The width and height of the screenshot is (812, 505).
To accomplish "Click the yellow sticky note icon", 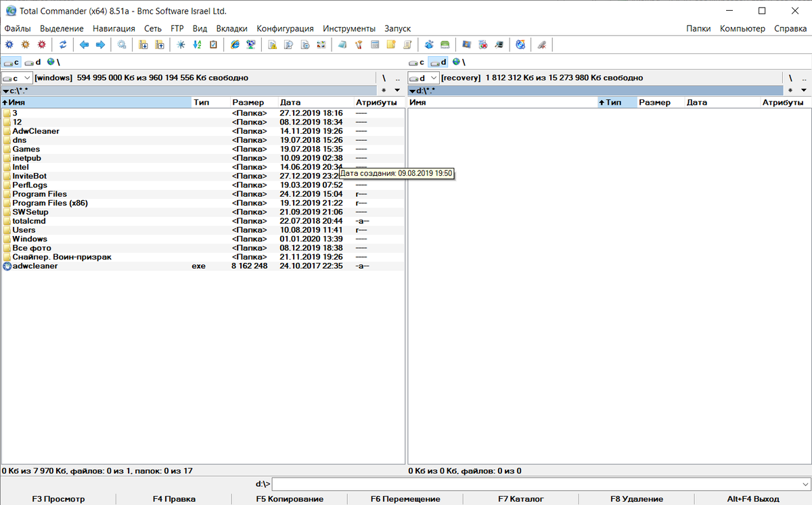I will 391,45.
